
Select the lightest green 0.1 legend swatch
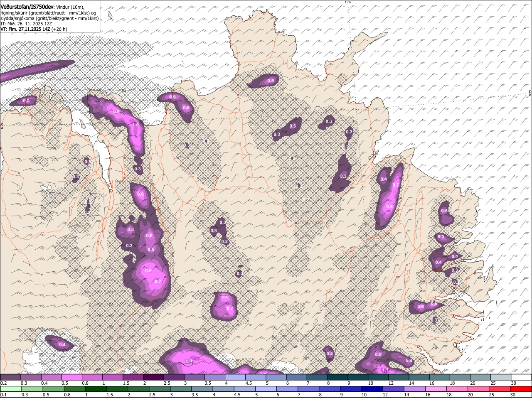click(11, 389)
